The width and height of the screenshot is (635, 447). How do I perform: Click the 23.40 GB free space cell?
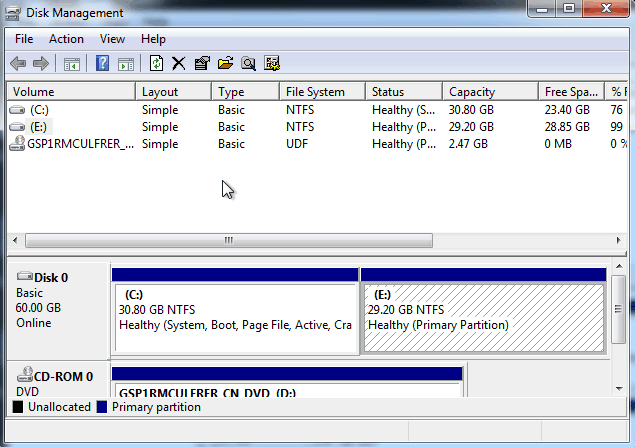pos(567,110)
